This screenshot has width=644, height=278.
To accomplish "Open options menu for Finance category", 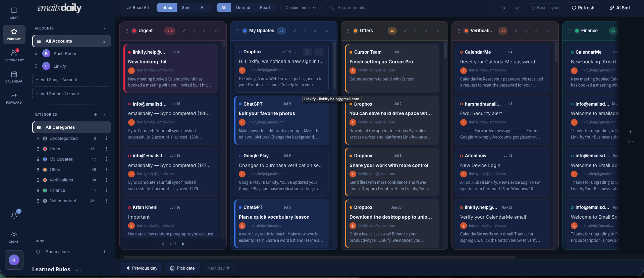I will point(106,190).
